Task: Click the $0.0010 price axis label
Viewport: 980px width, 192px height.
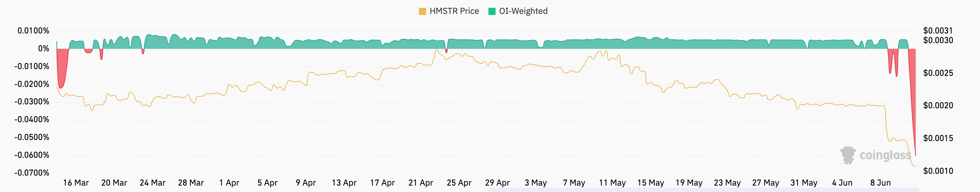Action: [938, 171]
